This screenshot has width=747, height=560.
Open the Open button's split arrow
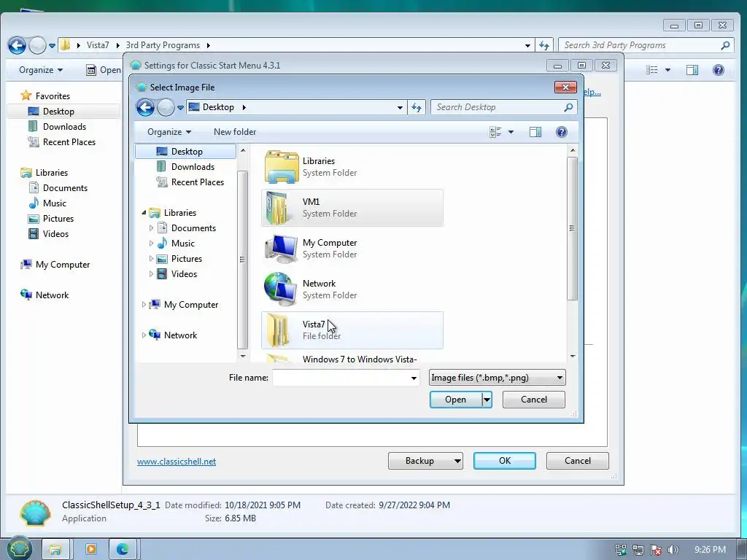click(x=487, y=400)
